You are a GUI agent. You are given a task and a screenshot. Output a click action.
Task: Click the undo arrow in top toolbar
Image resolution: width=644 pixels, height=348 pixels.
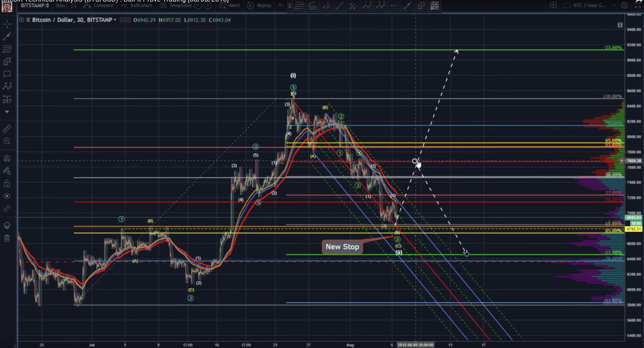[x=281, y=5]
